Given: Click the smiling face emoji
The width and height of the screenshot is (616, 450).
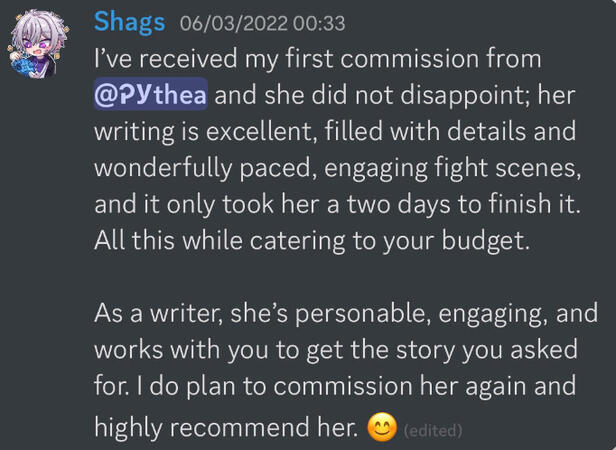Looking at the screenshot, I should click(x=380, y=428).
